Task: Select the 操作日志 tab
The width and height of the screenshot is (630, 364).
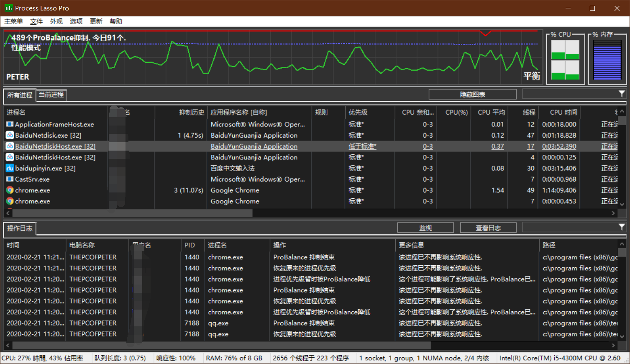Action: pos(20,228)
